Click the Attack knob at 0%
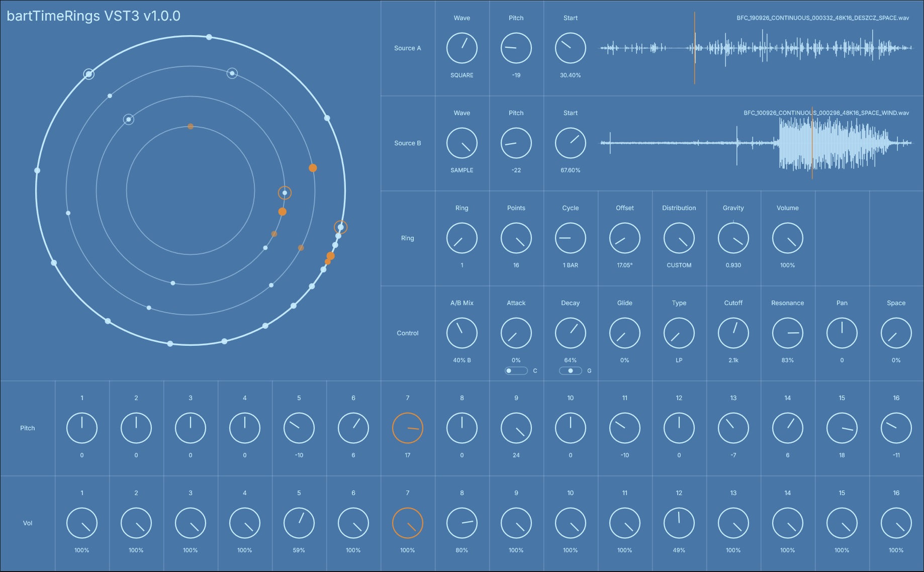Viewport: 924px width, 572px height. [x=516, y=333]
